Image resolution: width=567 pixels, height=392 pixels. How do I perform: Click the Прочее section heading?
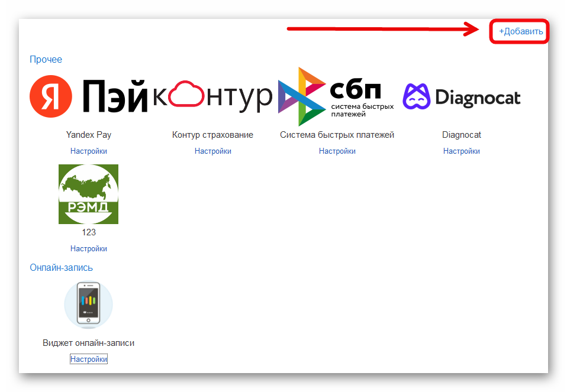(46, 59)
